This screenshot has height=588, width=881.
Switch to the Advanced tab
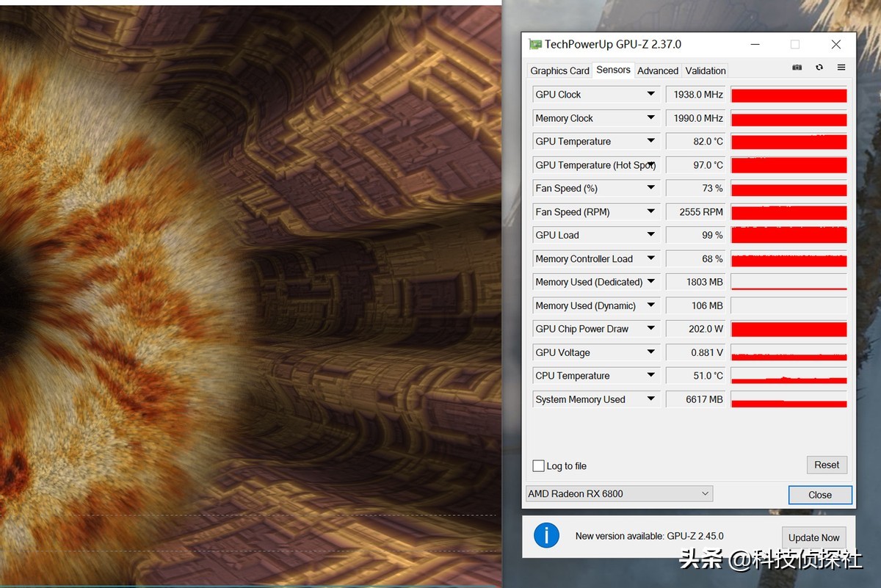click(658, 70)
